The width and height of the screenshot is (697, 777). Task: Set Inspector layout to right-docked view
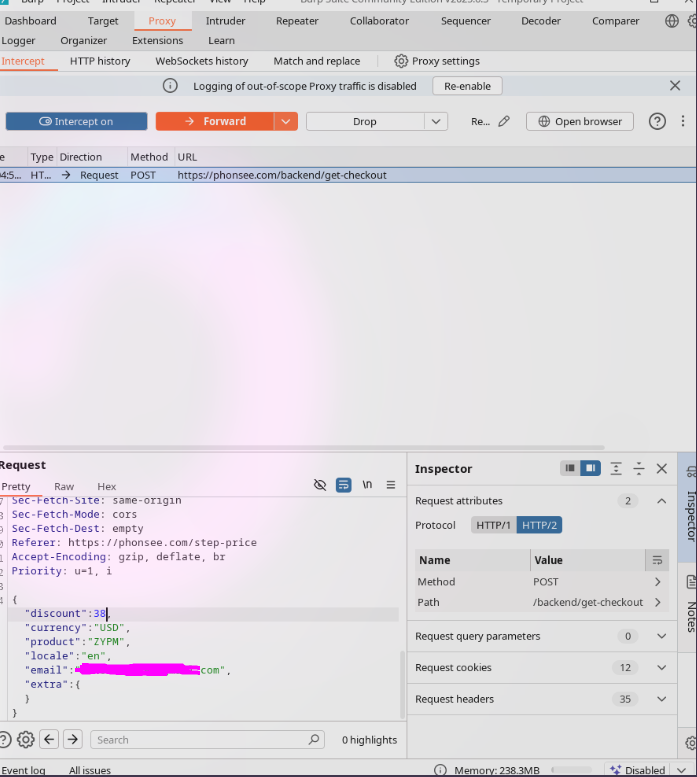pos(590,468)
